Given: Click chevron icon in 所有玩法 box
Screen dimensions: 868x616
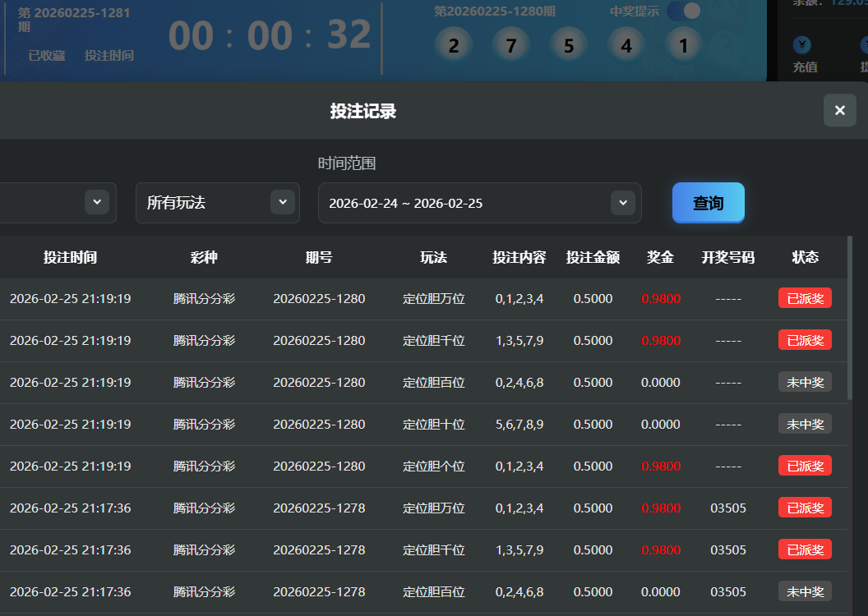Looking at the screenshot, I should click(x=282, y=202).
